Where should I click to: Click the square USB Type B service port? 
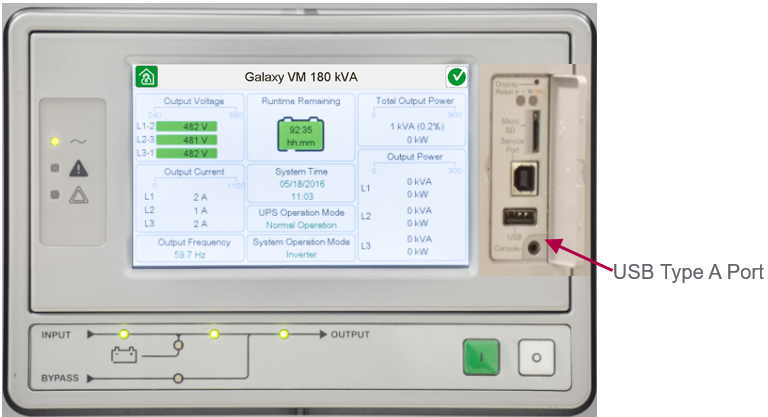click(525, 178)
